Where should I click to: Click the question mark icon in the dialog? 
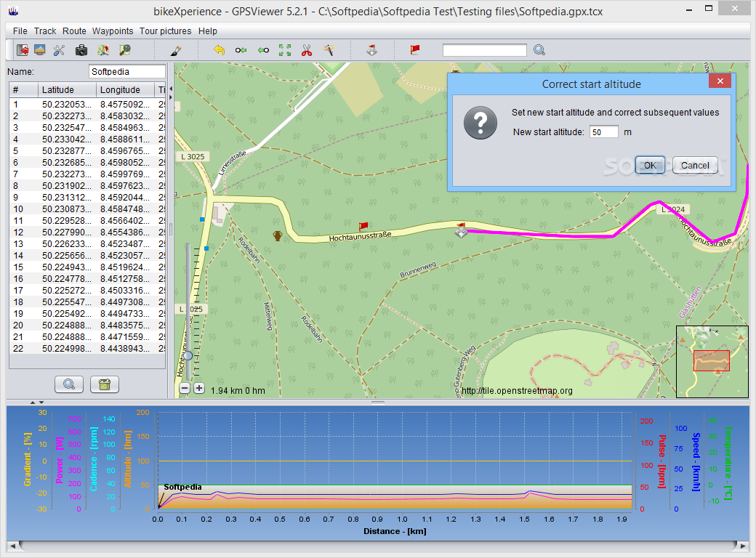click(x=480, y=123)
